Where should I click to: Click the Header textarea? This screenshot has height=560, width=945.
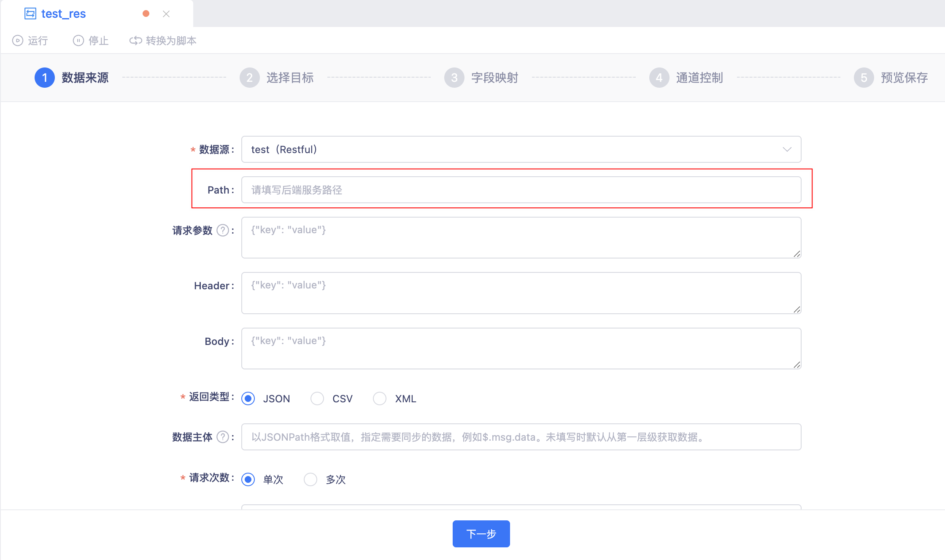tap(521, 293)
